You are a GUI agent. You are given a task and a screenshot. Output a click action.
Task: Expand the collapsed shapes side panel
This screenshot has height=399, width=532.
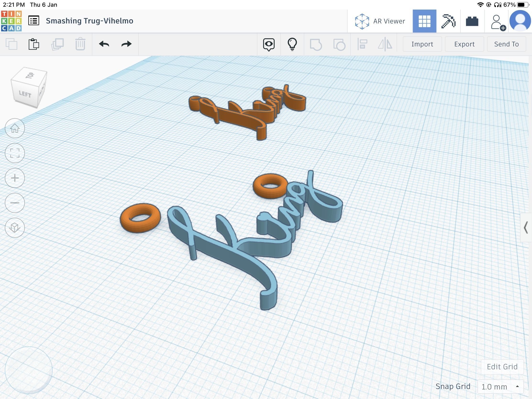pos(526,227)
